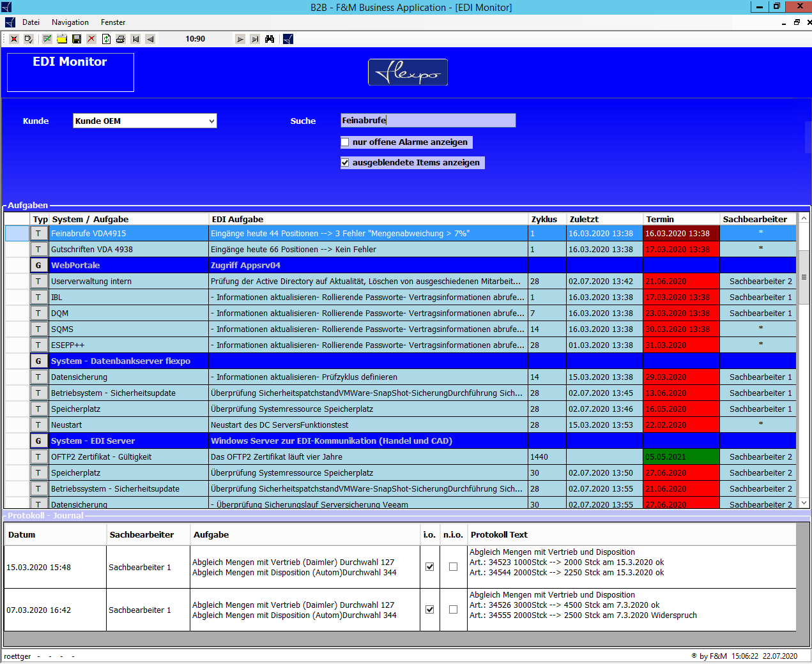The height and width of the screenshot is (664, 812).
Task: Click the binoculars search icon
Action: click(270, 39)
